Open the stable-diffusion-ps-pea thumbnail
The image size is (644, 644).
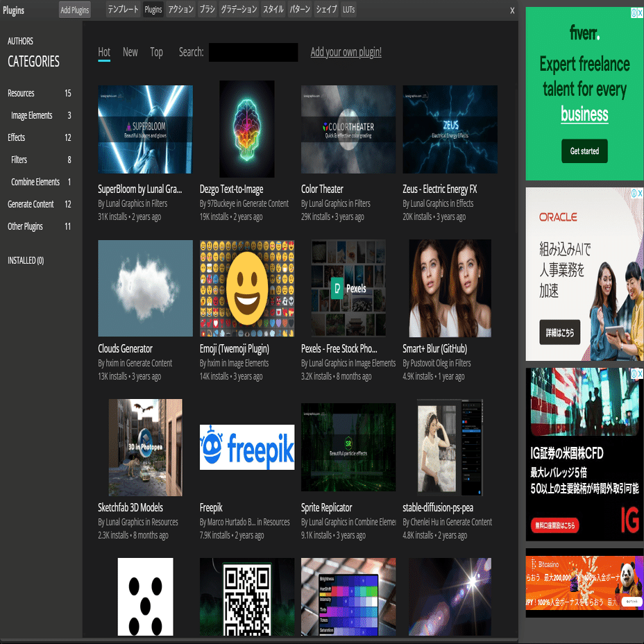(x=450, y=448)
